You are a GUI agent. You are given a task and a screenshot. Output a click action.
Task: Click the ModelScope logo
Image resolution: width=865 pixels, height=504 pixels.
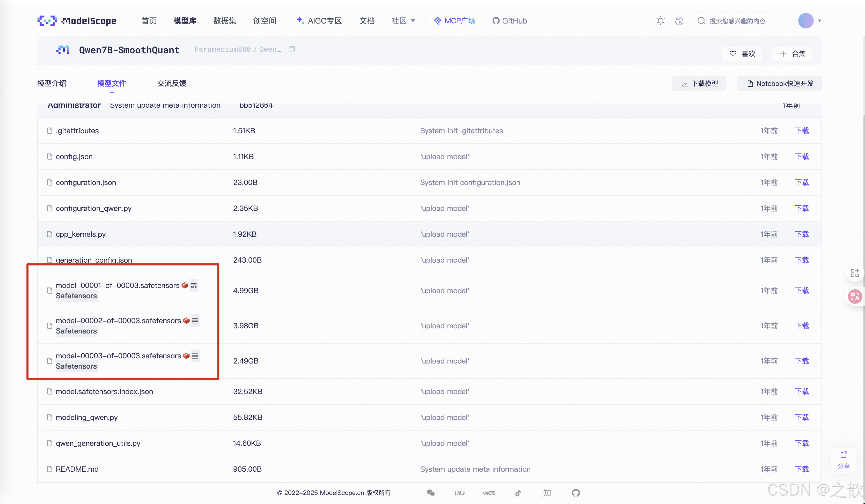[77, 21]
